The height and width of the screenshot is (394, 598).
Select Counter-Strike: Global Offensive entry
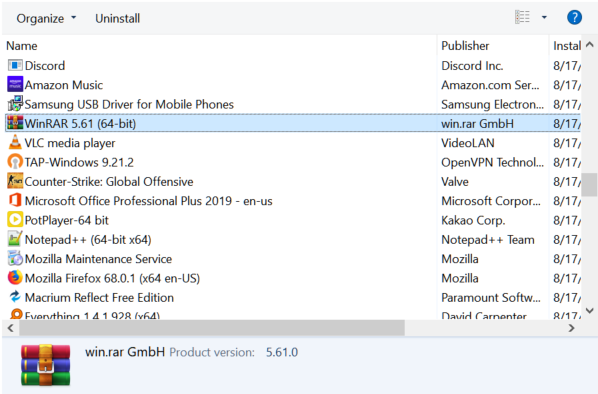click(109, 182)
